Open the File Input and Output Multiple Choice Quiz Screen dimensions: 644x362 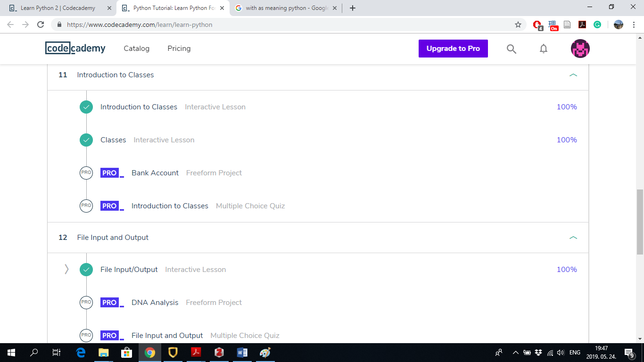pyautogui.click(x=167, y=336)
